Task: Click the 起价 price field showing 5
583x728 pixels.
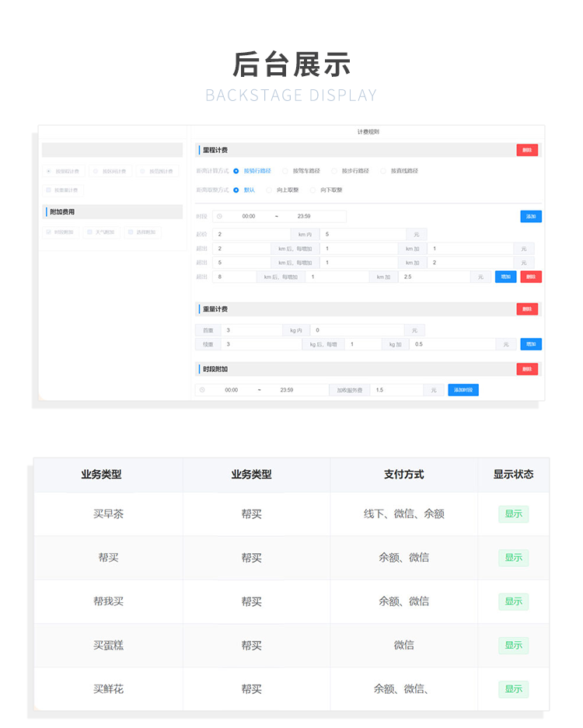Action: [363, 235]
